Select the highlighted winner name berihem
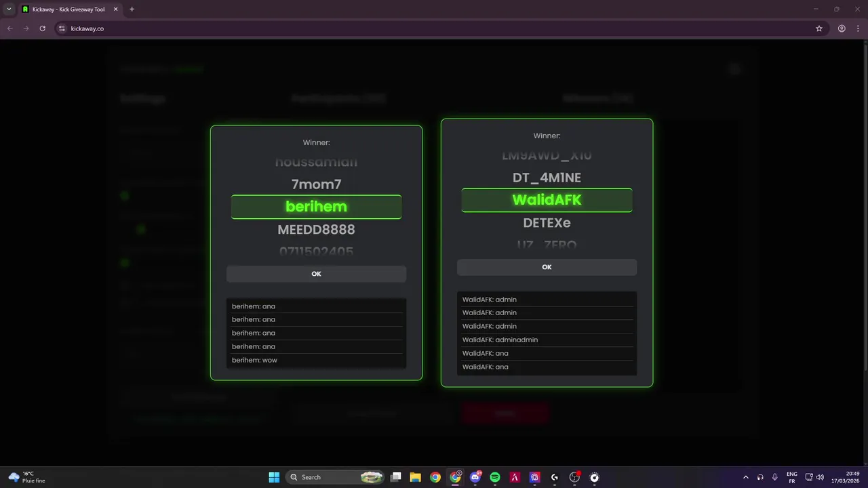The width and height of the screenshot is (868, 488). point(316,207)
